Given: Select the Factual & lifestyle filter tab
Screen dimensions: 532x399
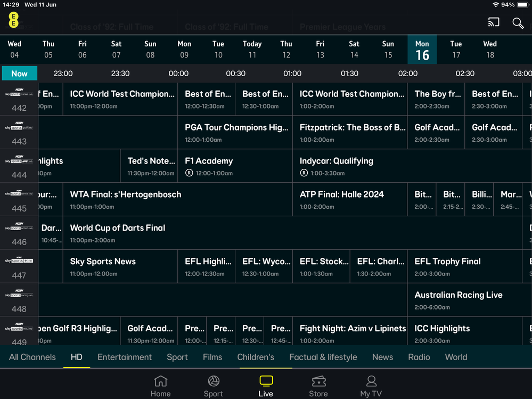Looking at the screenshot, I should click(323, 357).
